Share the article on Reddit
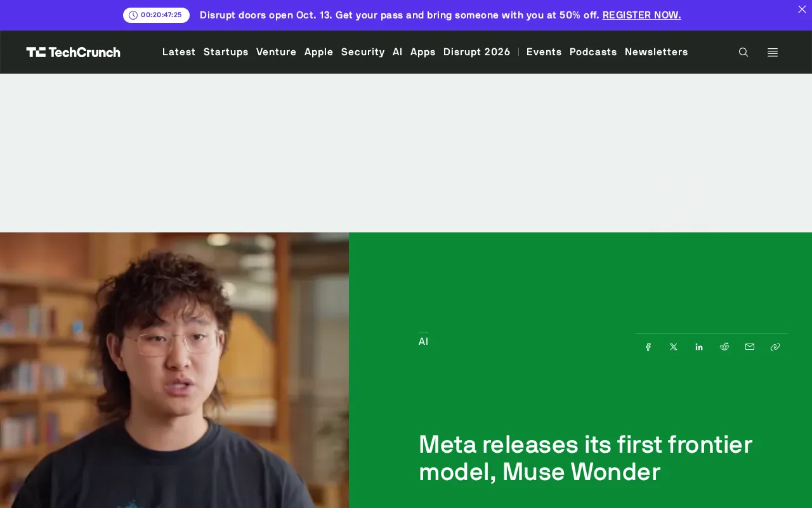Image resolution: width=812 pixels, height=508 pixels. 724,347
